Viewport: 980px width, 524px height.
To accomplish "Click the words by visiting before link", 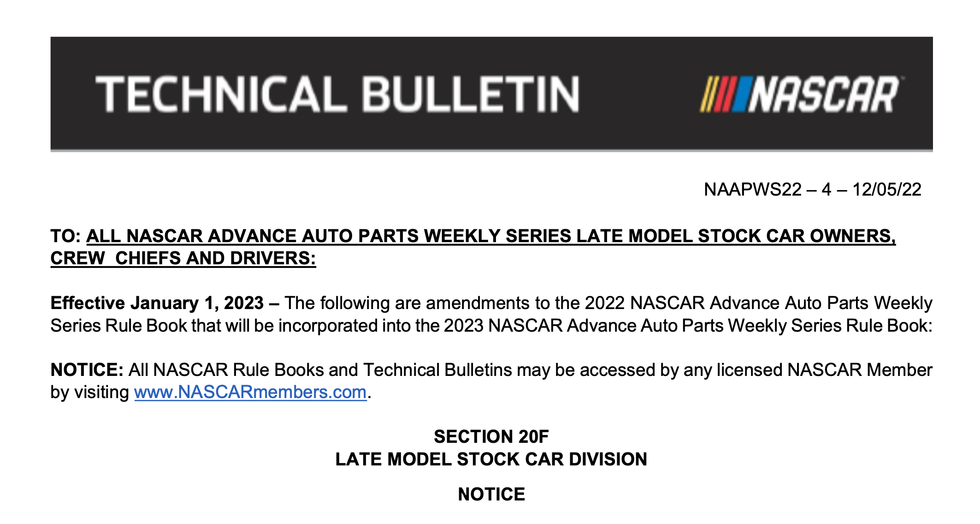I will click(x=89, y=392).
